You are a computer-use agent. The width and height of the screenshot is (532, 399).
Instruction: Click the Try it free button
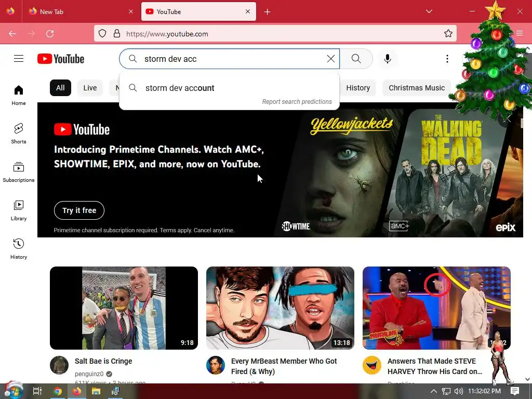79,210
